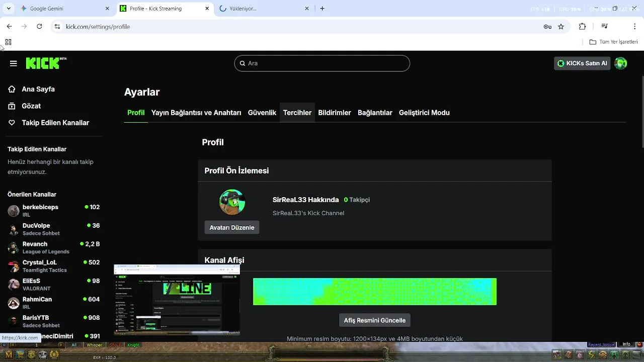Click the KICKs Satın Al button
This screenshot has width=644, height=362.
[x=582, y=63]
